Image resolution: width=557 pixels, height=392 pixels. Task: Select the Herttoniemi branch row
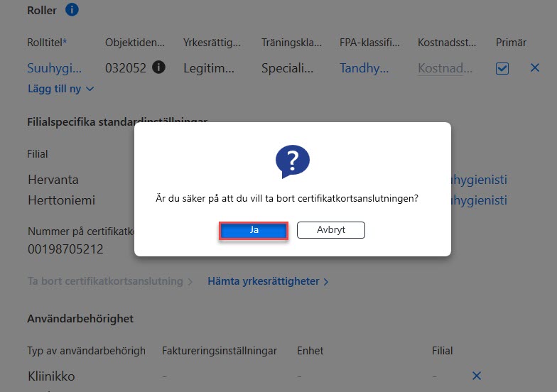point(61,200)
